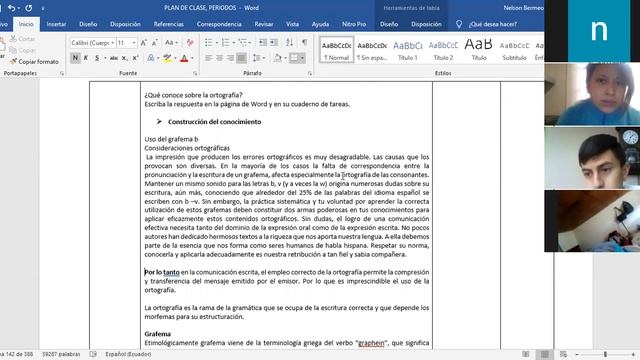The image size is (640, 360).
Task: Decrease font size with shrink font icon
Action: point(155,42)
